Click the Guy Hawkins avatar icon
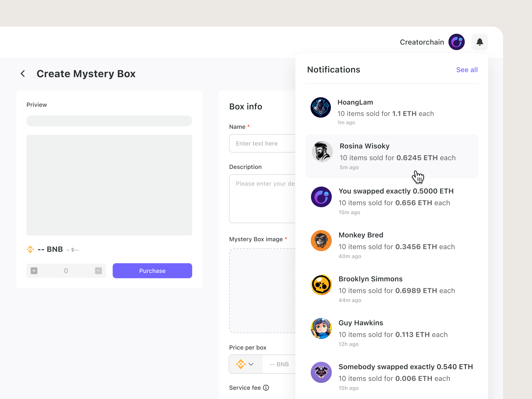The height and width of the screenshot is (399, 532). [321, 329]
